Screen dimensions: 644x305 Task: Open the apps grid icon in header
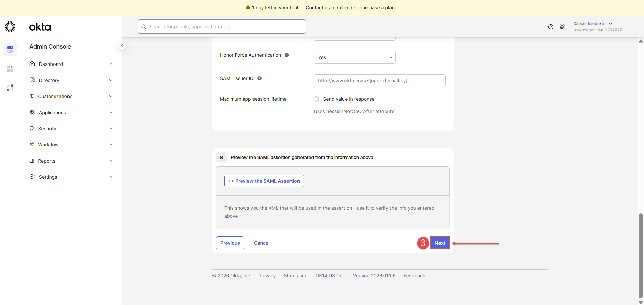562,27
